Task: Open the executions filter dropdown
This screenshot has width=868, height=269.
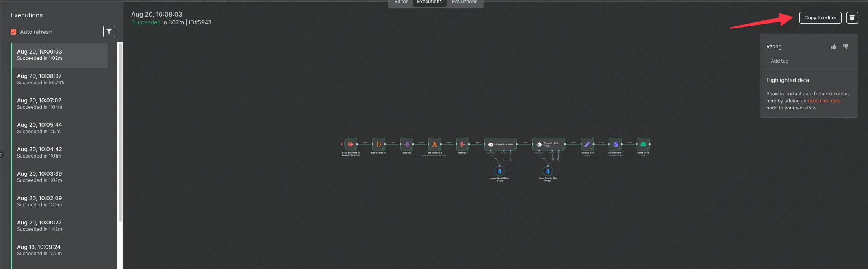Action: (109, 32)
